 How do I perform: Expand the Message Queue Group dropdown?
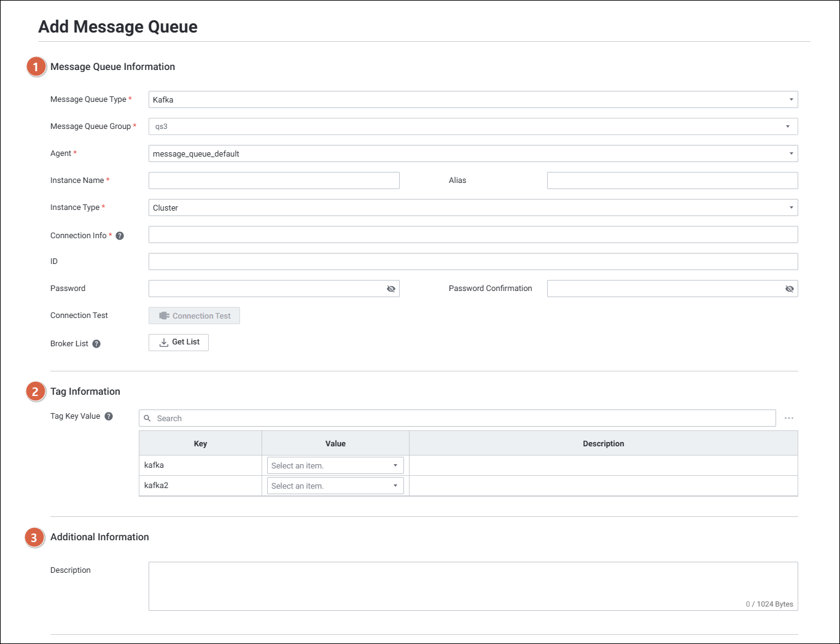[x=473, y=126]
